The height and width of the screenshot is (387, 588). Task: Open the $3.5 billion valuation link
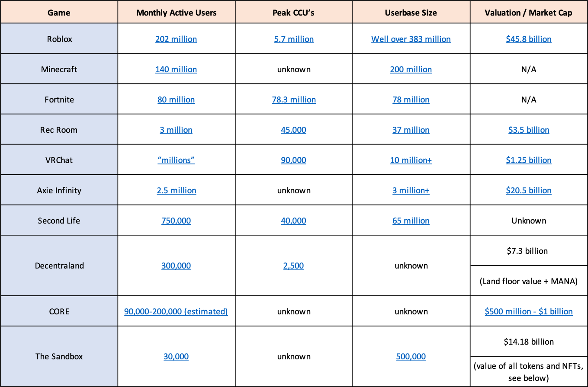tap(529, 130)
